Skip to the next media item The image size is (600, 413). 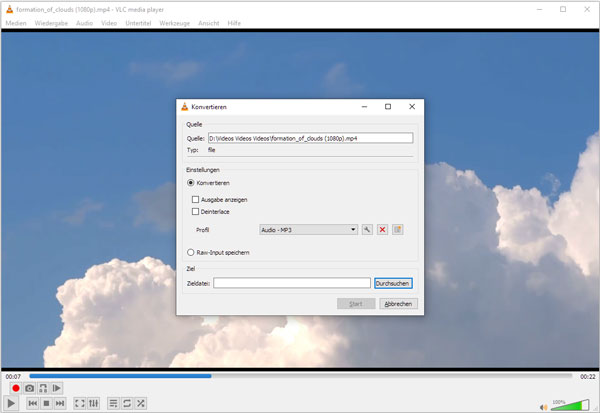(60, 403)
